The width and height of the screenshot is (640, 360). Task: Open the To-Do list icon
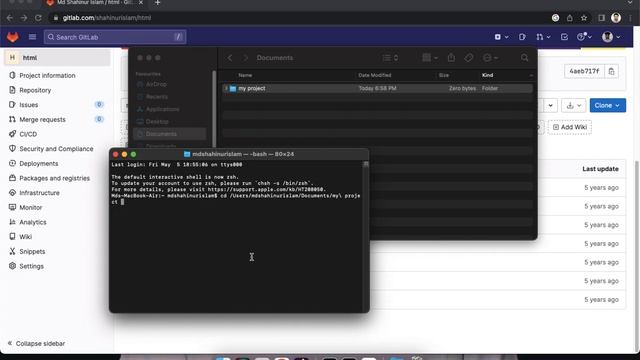pyautogui.click(x=564, y=37)
